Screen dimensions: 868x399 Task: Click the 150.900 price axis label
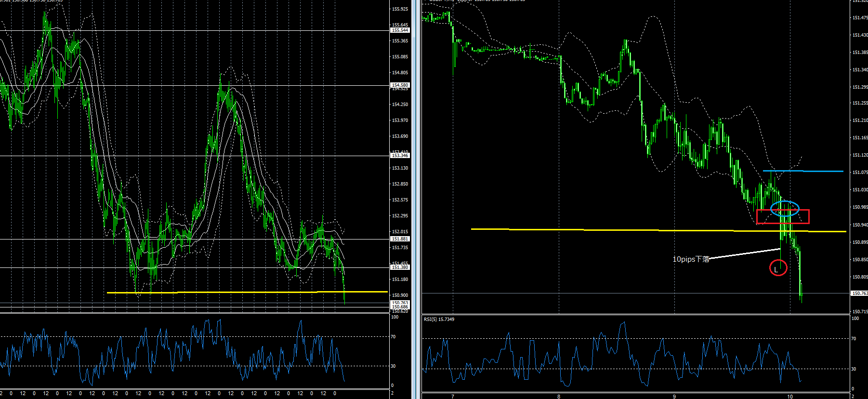point(400,295)
